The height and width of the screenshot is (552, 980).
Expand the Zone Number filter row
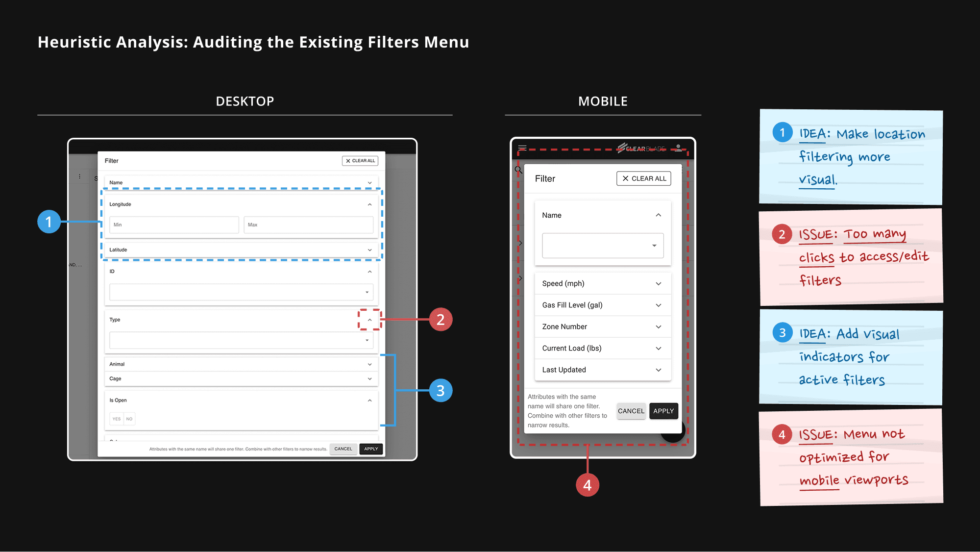(658, 327)
